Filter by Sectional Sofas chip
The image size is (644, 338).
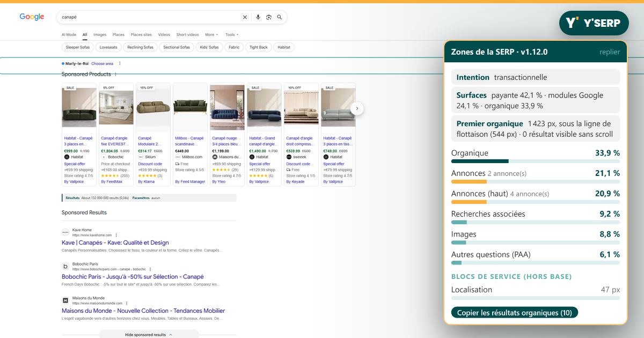click(177, 47)
